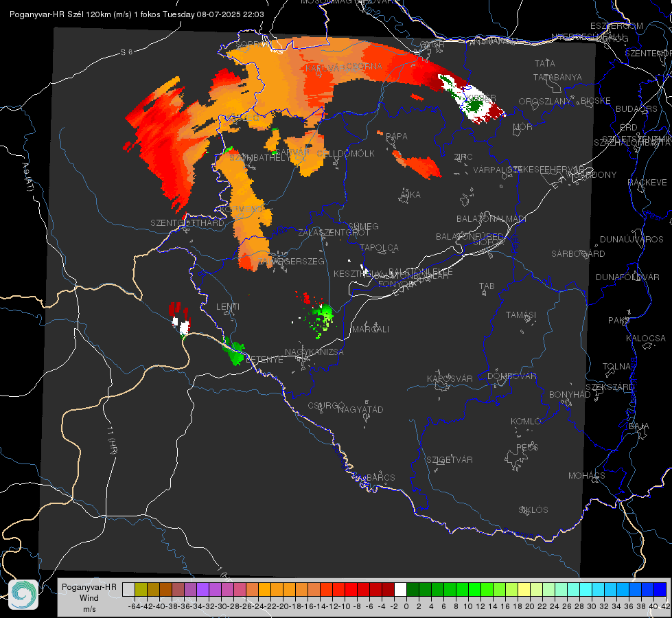Image resolution: width=672 pixels, height=618 pixels.
Task: Select the BICSKE label
Action: 596,101
